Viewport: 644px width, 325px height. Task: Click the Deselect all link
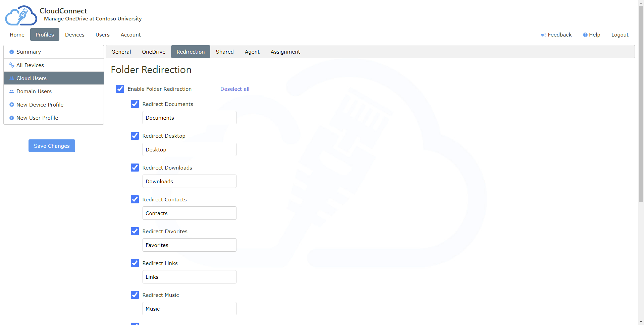(x=235, y=89)
